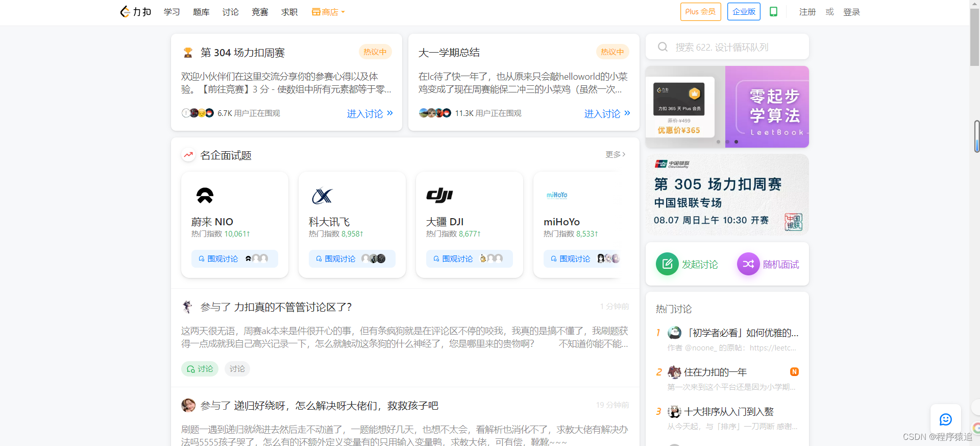Click 进入讨论 on 第 304 场力扣周赛 card

(x=370, y=113)
